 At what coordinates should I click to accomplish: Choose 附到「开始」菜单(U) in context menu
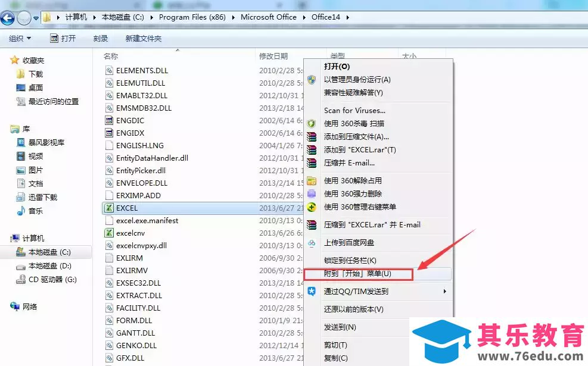(357, 274)
